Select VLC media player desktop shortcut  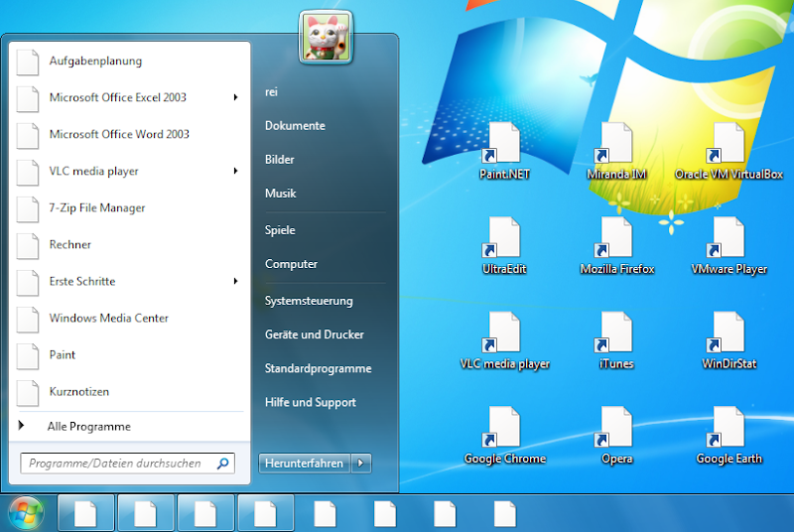coord(504,340)
